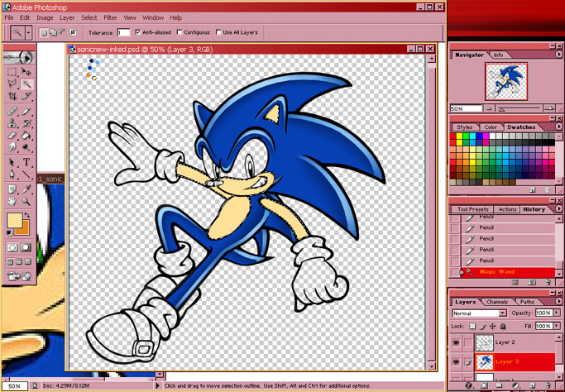Switch to Quick Mask mode
Viewport: 565px width, 392px height.
coord(26,247)
